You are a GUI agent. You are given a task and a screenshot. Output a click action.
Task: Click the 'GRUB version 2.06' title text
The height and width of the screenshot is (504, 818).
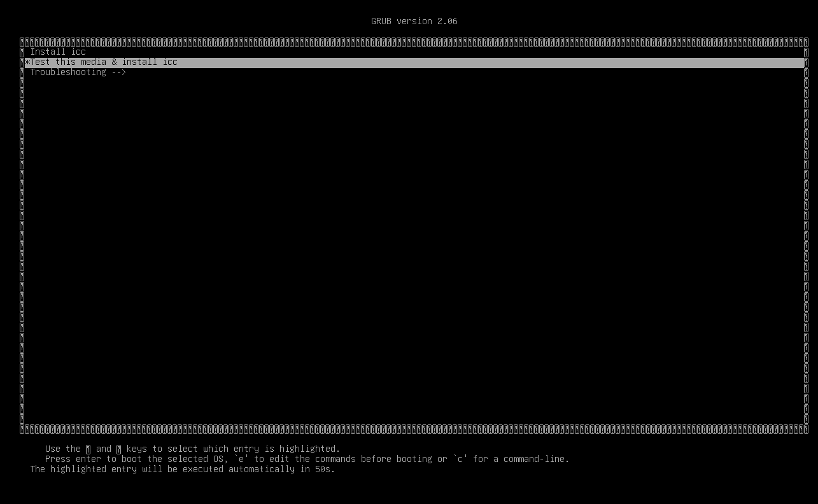(x=414, y=21)
